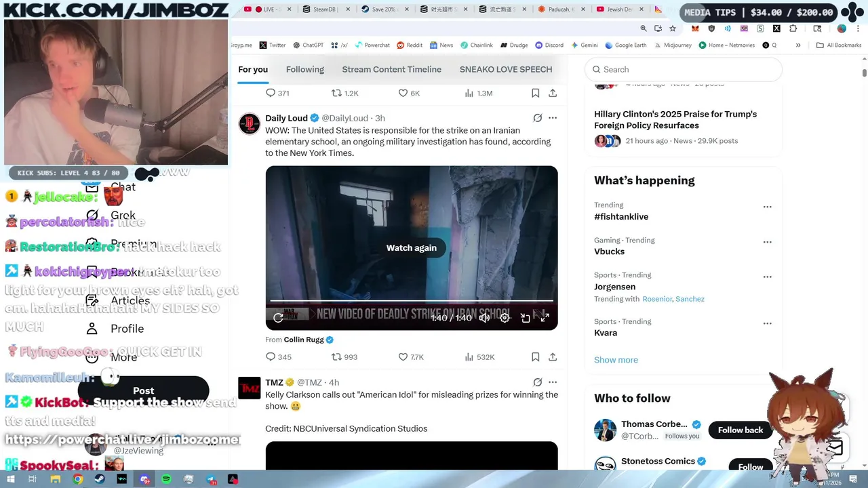The image size is (868, 488).
Task: Click the Rosenior trending link
Action: pyautogui.click(x=657, y=299)
